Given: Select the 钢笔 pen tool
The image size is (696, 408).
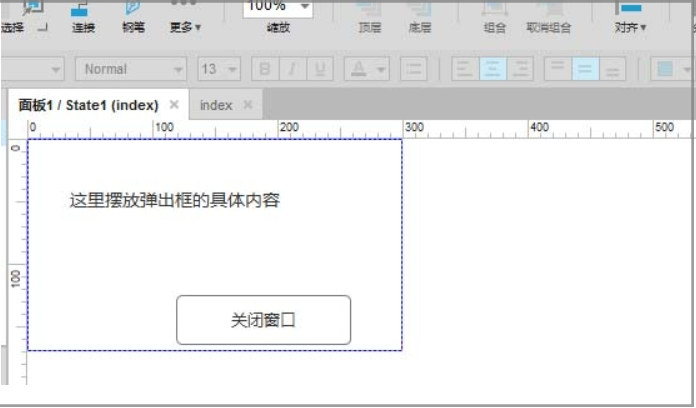Looking at the screenshot, I should pyautogui.click(x=133, y=17).
